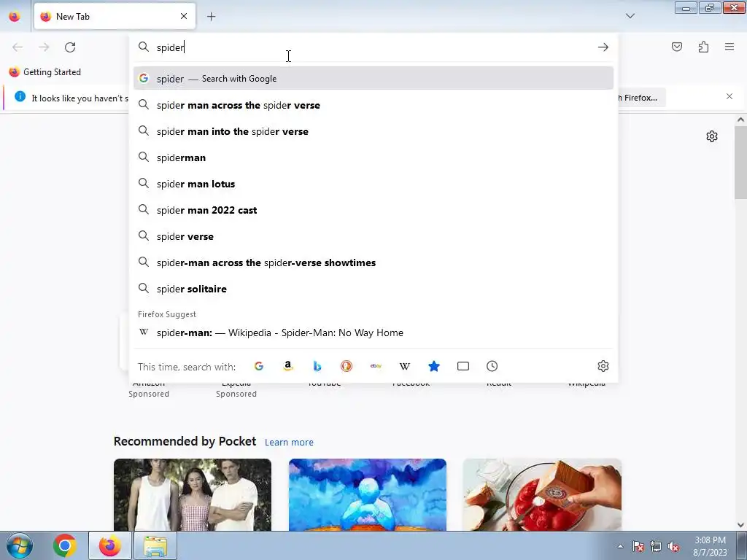Image resolution: width=747 pixels, height=560 pixels.
Task: Click the taskbar clock showing 3:08 PM
Action: [x=710, y=546]
